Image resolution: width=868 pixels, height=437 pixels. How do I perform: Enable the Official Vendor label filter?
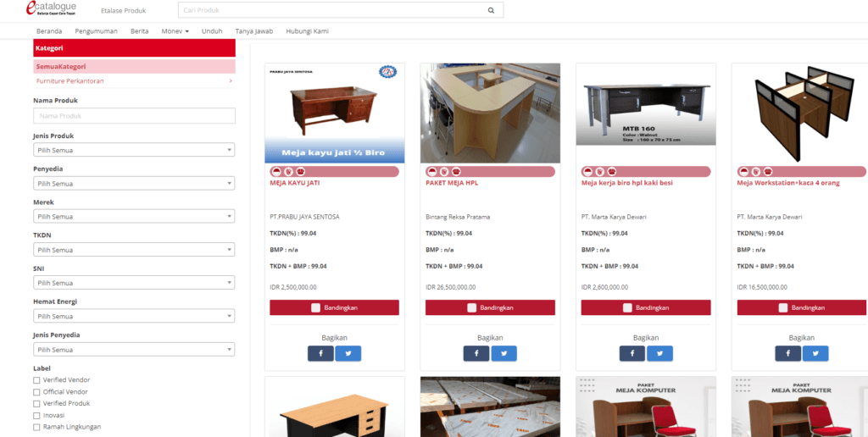tap(36, 391)
